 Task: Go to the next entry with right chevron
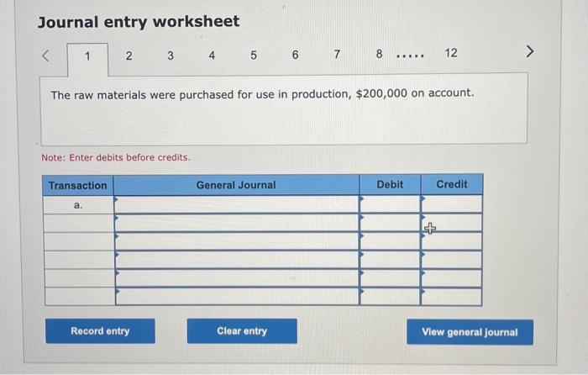529,51
